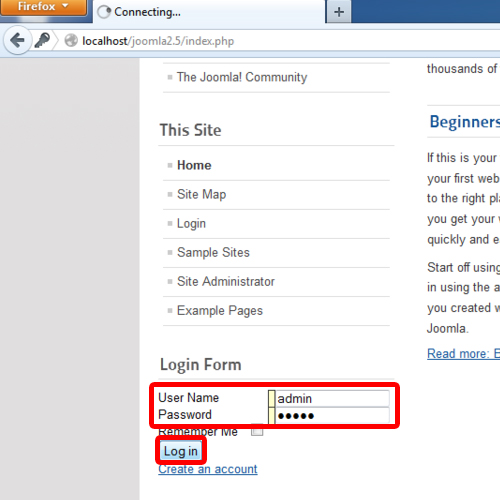Image resolution: width=500 pixels, height=500 pixels.
Task: Go back with the back arrow
Action: click(x=17, y=40)
